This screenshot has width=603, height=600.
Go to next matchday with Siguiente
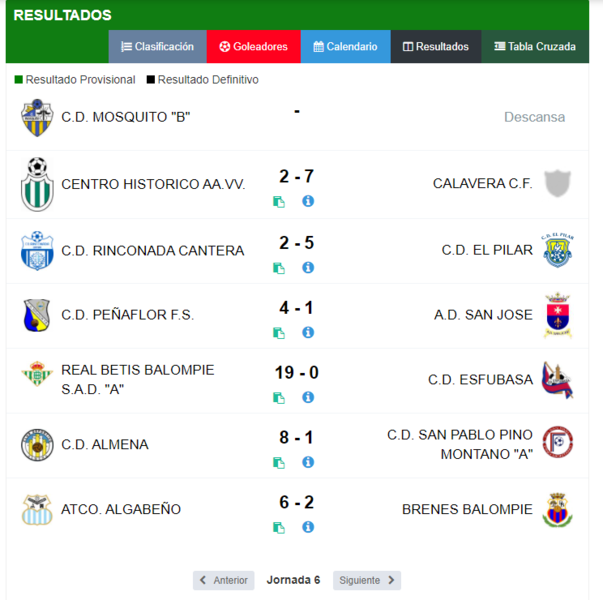(x=367, y=580)
